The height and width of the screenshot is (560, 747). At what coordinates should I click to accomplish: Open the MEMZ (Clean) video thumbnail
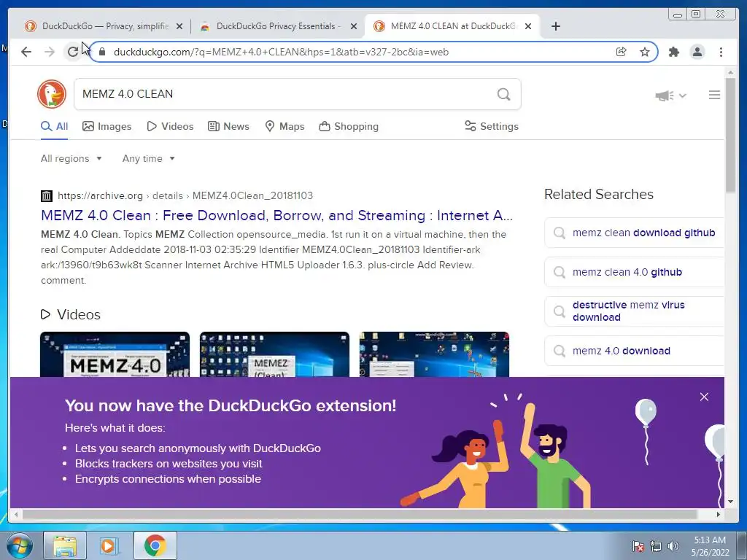(274, 354)
